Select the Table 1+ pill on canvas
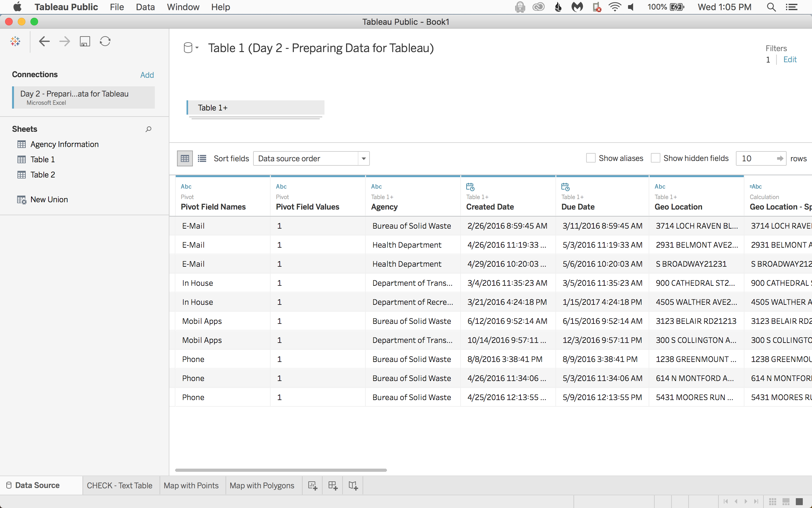The width and height of the screenshot is (812, 508). pyautogui.click(x=256, y=108)
